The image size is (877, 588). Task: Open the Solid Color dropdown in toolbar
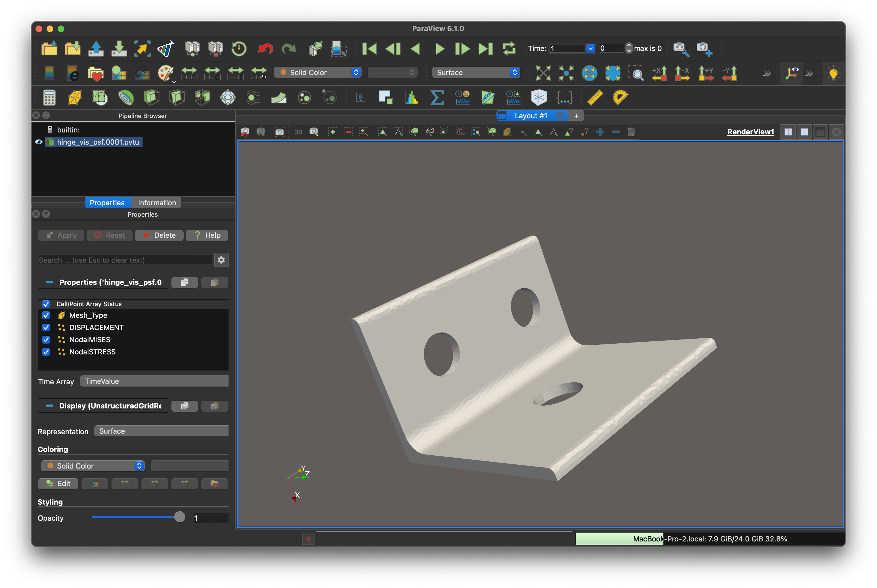coord(318,72)
